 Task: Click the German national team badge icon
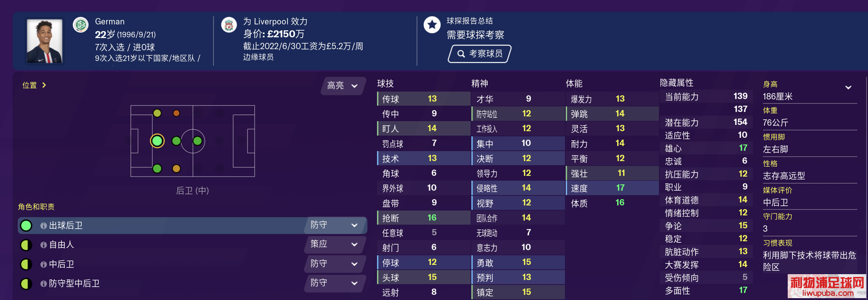[x=81, y=25]
